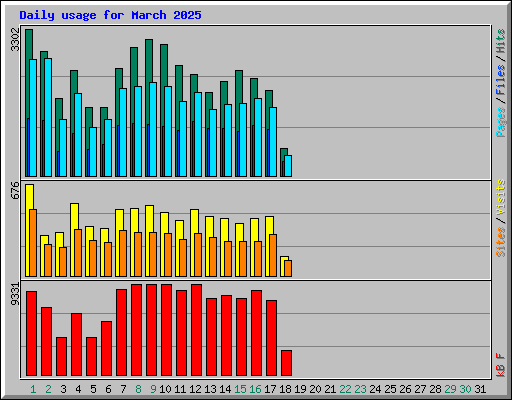Click the chart title 'Daily usage for March 2025'
The image size is (512, 400).
[x=110, y=15]
